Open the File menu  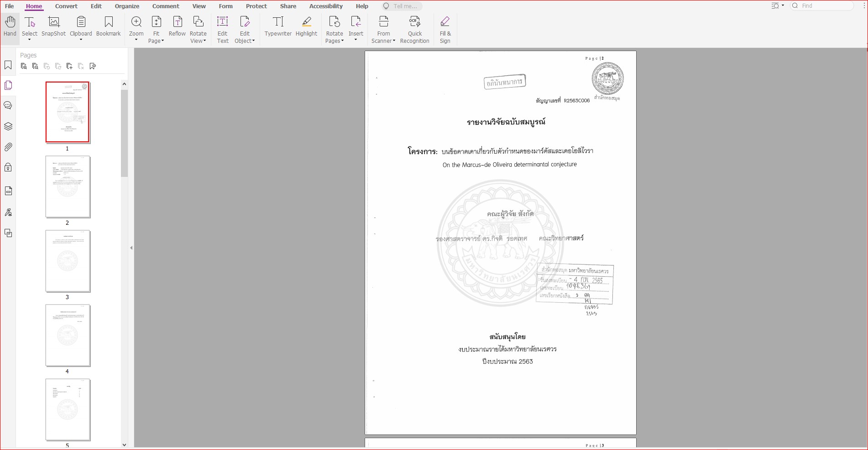click(x=9, y=6)
